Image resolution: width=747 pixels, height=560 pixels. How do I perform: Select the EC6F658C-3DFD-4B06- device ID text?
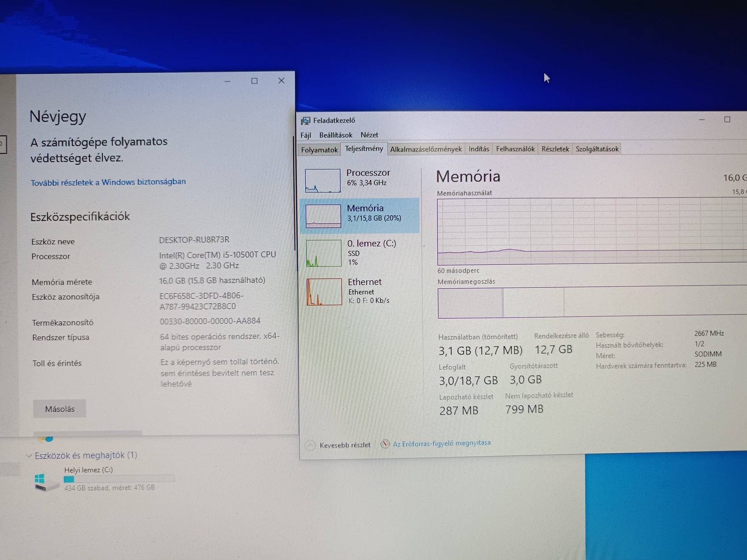[x=201, y=296]
